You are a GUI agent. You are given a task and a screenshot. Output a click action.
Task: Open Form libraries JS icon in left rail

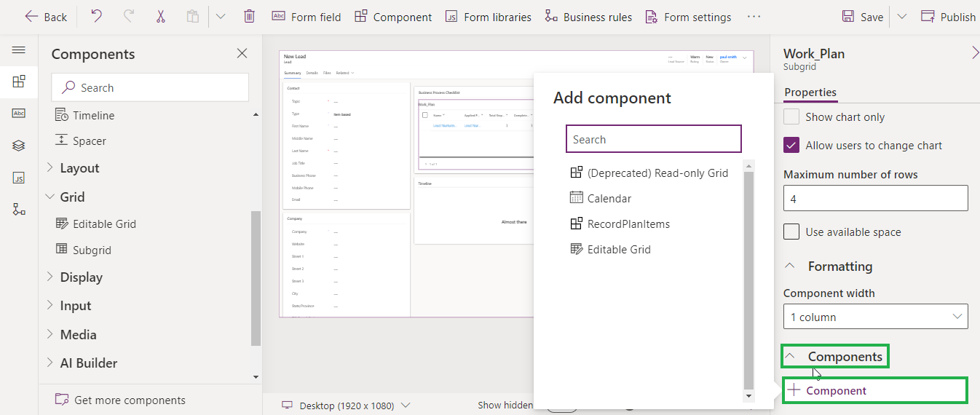click(19, 178)
